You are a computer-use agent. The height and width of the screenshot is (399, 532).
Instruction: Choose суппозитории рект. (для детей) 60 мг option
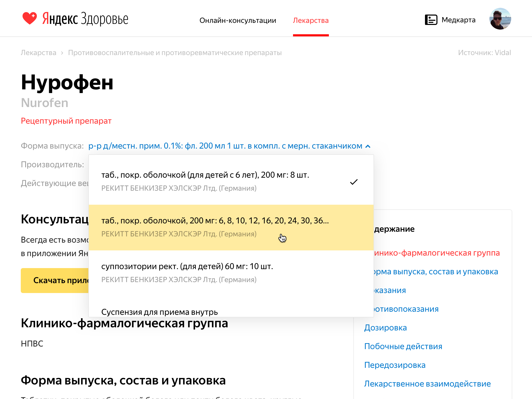click(x=231, y=273)
